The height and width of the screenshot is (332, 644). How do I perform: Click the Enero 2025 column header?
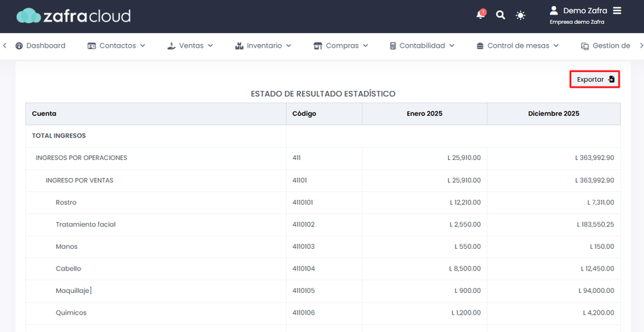pyautogui.click(x=425, y=113)
